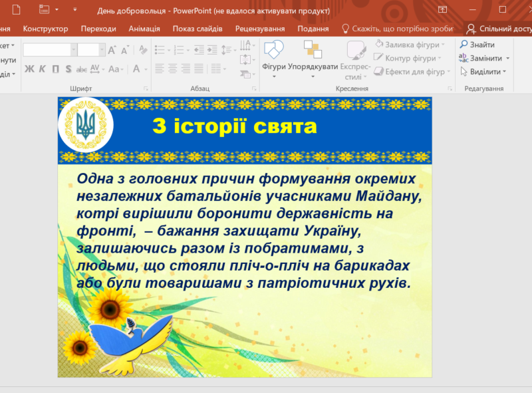Open the Фігури shapes gallery
This screenshot has width=532, height=393.
click(x=273, y=56)
